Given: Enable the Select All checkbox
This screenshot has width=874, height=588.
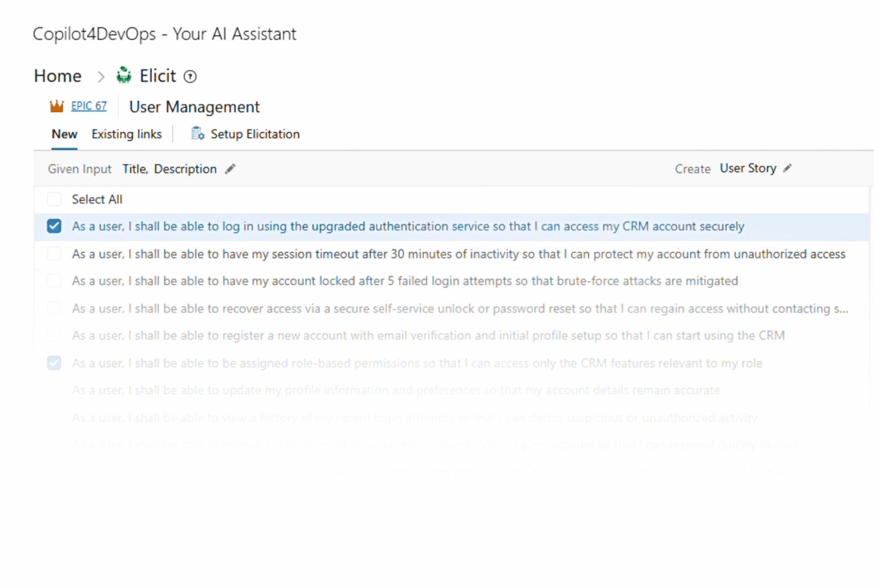Looking at the screenshot, I should pos(55,199).
